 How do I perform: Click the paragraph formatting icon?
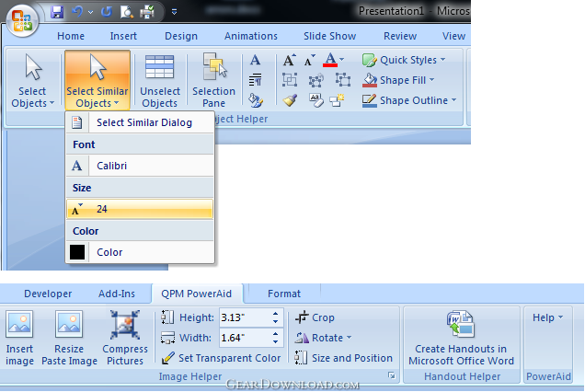255,80
